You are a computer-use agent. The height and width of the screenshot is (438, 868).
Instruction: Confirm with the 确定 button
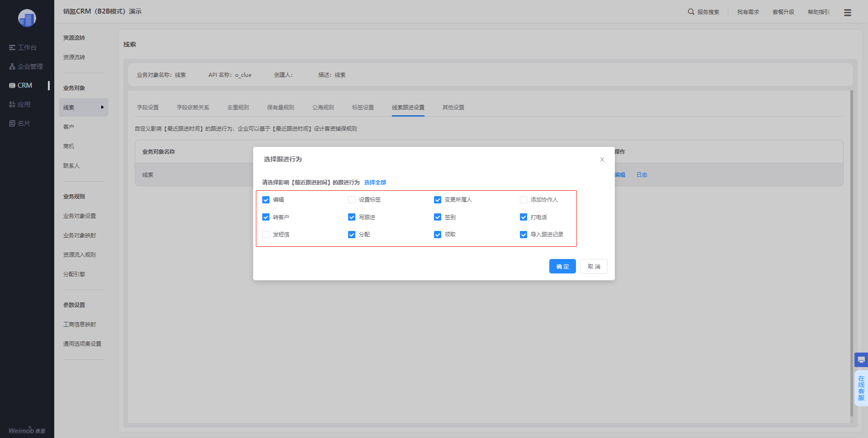(x=562, y=266)
